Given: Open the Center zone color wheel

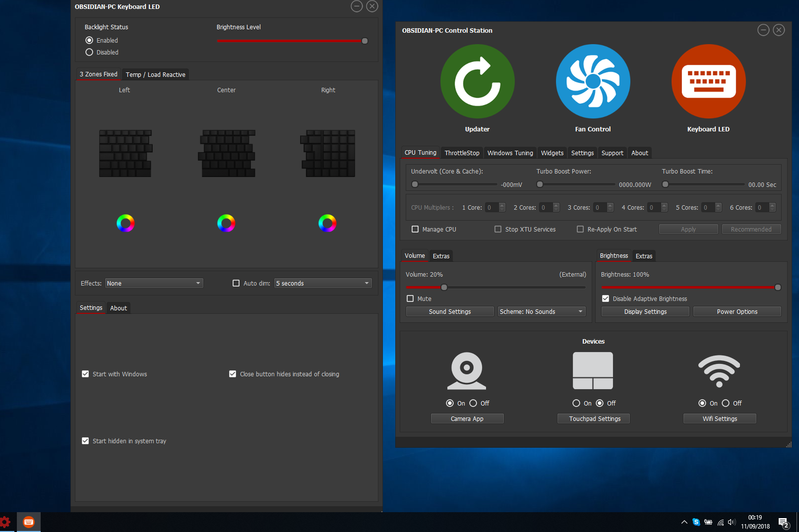Looking at the screenshot, I should [226, 223].
